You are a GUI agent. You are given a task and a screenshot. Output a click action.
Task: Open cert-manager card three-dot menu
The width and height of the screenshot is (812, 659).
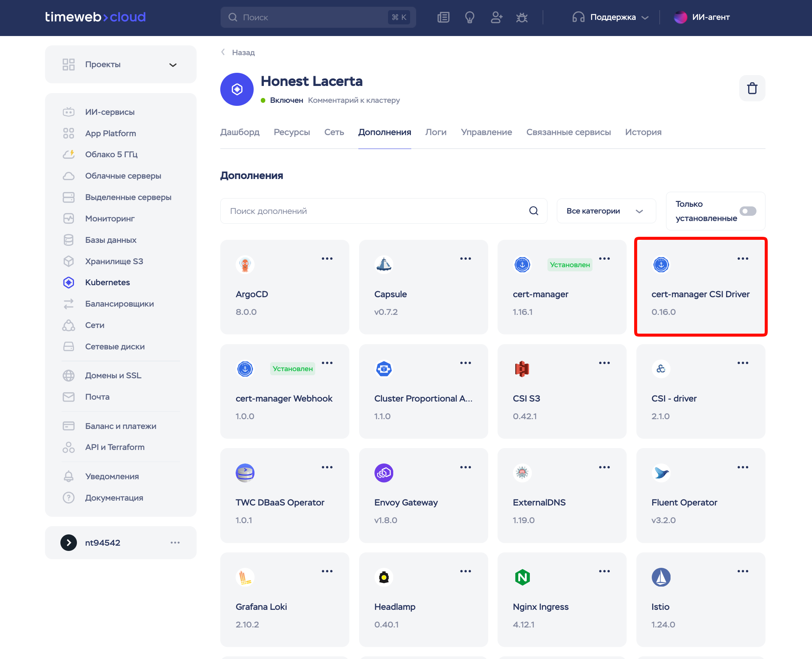click(604, 259)
